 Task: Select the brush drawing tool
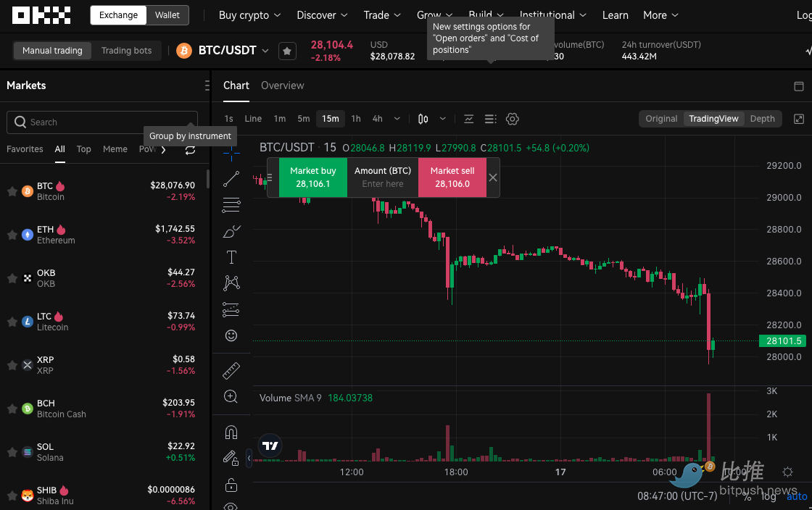[231, 231]
